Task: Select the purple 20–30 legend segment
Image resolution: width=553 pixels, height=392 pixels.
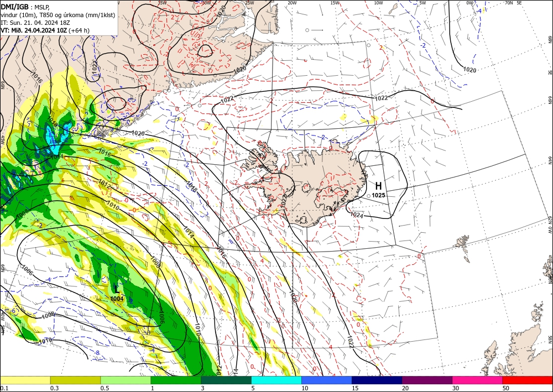Action: tap(427, 380)
